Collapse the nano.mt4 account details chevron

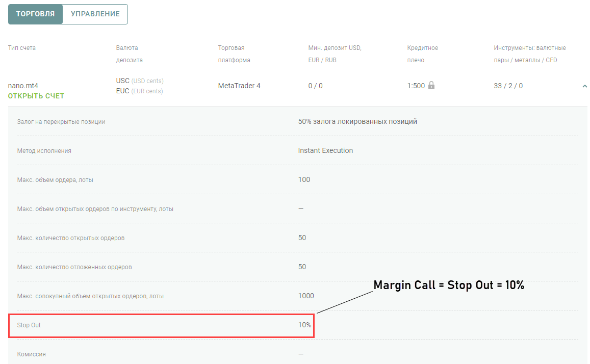tap(584, 86)
